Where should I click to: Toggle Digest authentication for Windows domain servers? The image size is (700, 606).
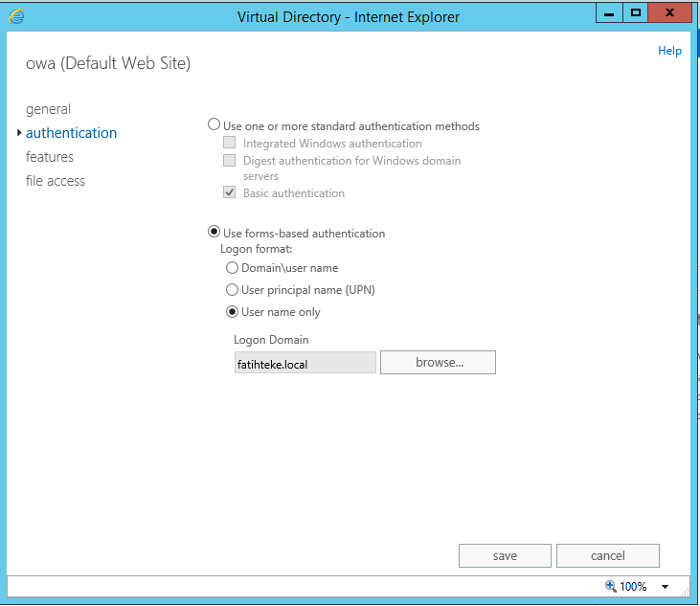230,160
